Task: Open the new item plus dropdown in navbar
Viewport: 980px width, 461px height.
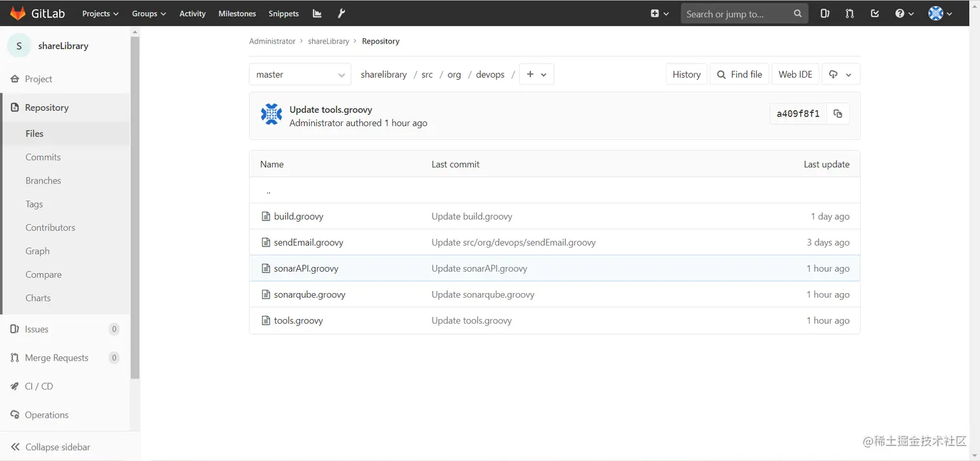Action: [659, 14]
